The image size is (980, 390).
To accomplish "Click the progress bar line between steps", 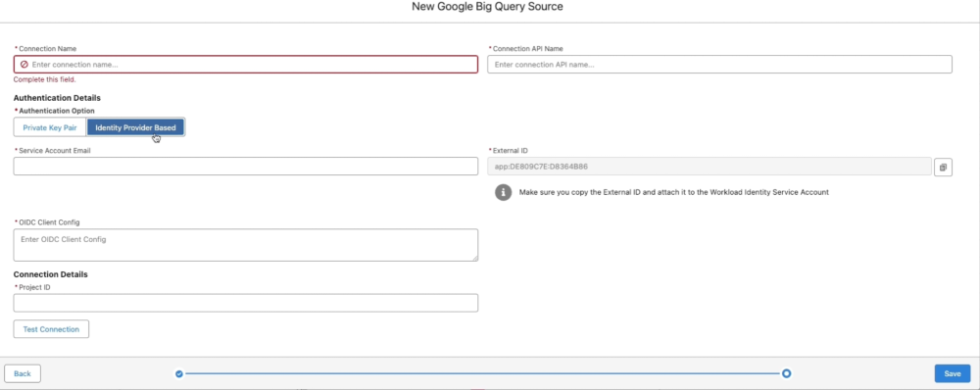I will [482, 373].
